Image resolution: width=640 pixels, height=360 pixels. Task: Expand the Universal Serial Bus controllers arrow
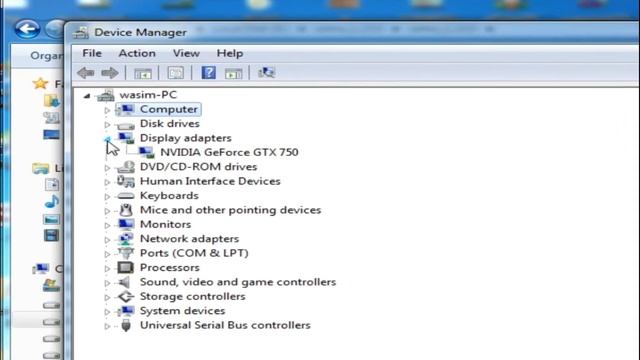click(x=107, y=327)
